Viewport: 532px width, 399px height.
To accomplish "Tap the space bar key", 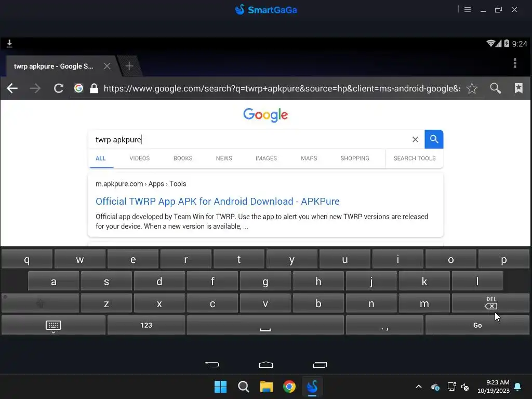I will point(265,325).
